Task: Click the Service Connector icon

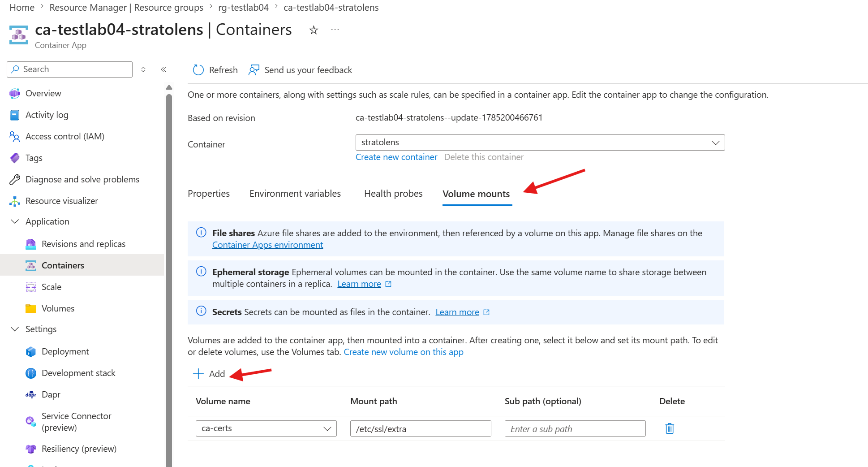Action: click(x=31, y=422)
